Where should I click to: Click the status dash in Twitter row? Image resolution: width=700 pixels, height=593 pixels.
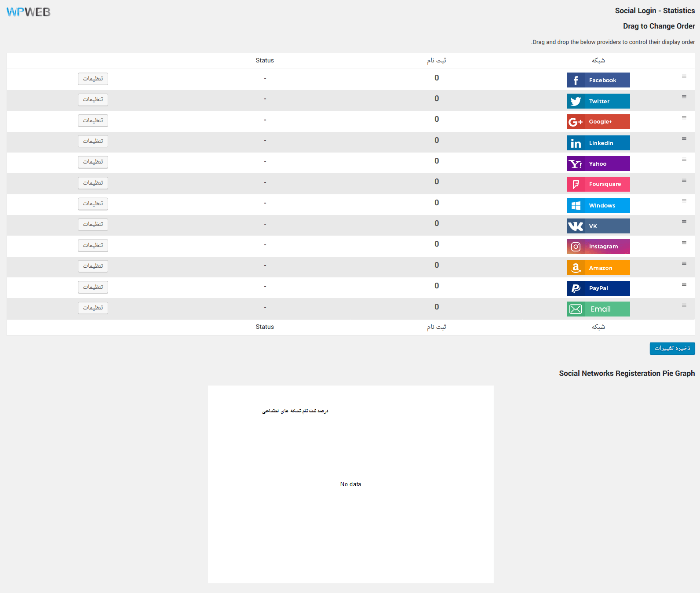tap(265, 99)
